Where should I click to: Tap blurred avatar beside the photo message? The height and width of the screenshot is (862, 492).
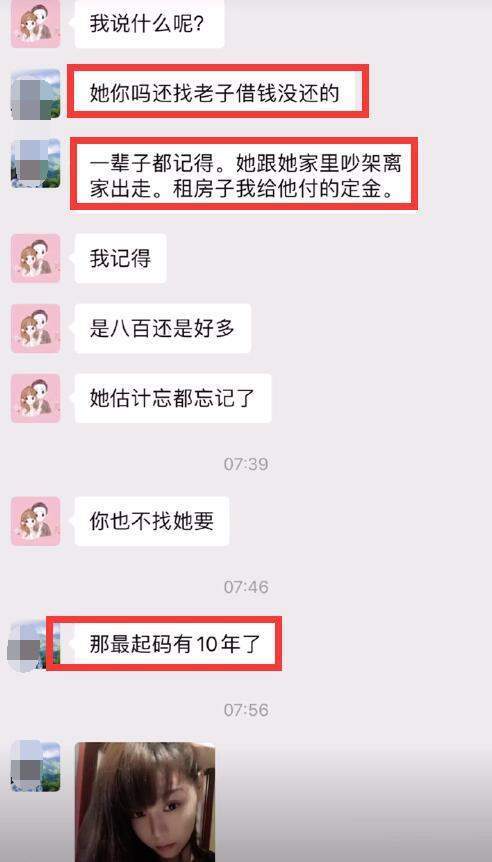pyautogui.click(x=35, y=767)
